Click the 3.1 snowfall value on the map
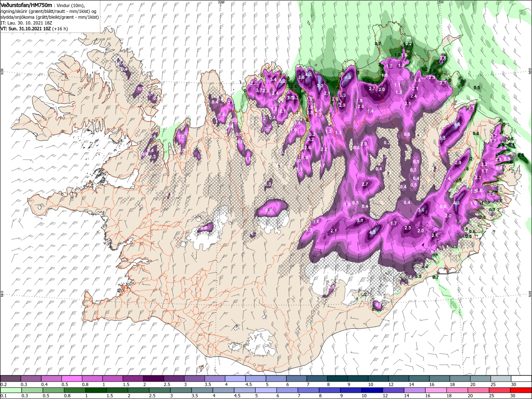 [360, 220]
